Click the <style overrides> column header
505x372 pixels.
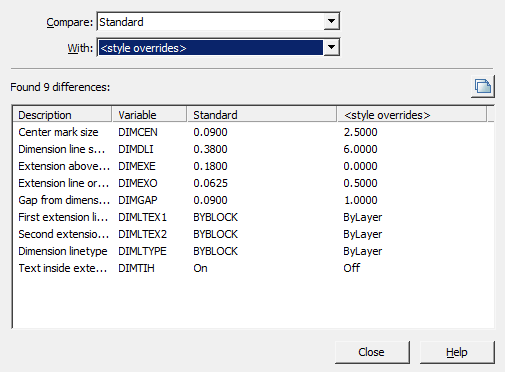412,115
